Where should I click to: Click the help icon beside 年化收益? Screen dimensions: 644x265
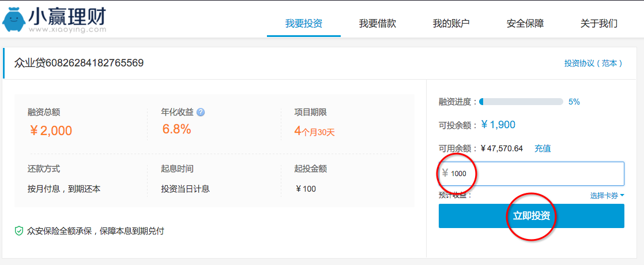click(201, 112)
